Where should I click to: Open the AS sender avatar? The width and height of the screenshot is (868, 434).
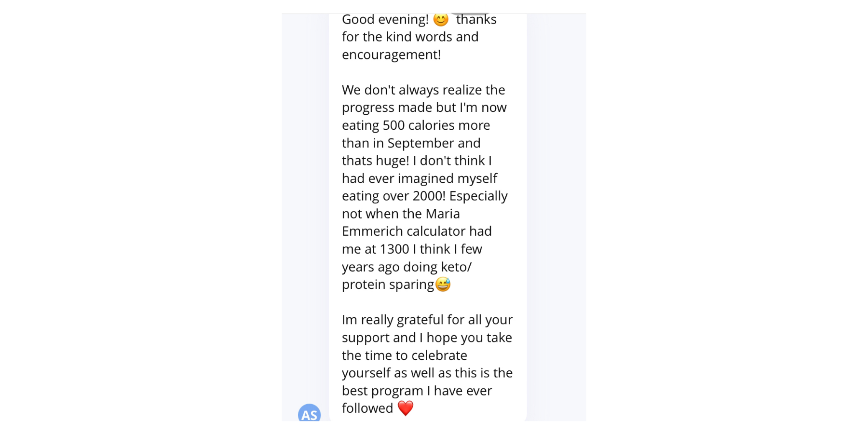(309, 413)
